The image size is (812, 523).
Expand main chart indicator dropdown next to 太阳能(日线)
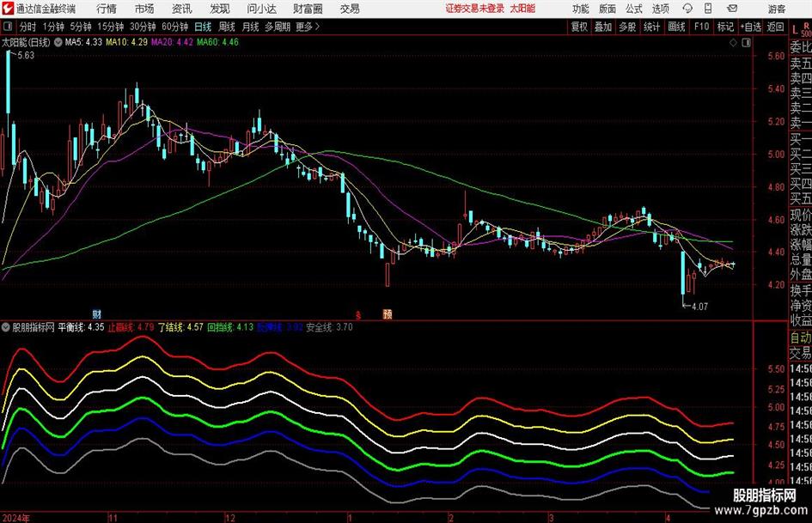(x=58, y=42)
